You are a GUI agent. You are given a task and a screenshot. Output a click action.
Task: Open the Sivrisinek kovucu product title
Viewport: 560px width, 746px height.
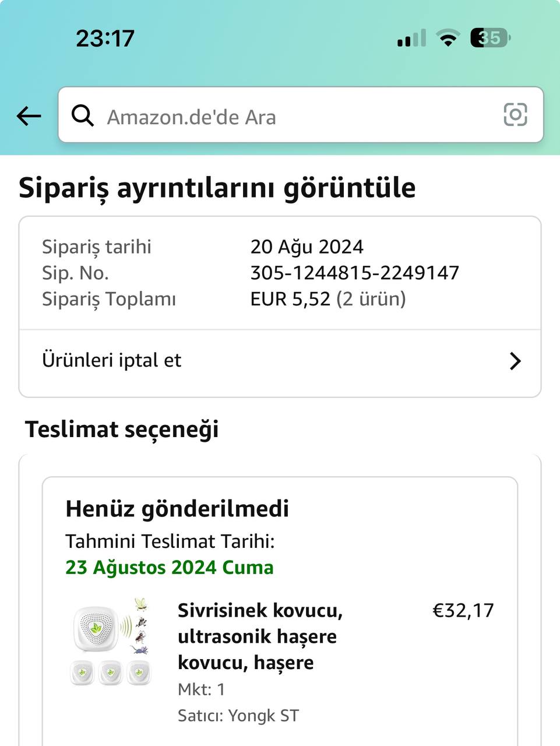click(x=260, y=636)
